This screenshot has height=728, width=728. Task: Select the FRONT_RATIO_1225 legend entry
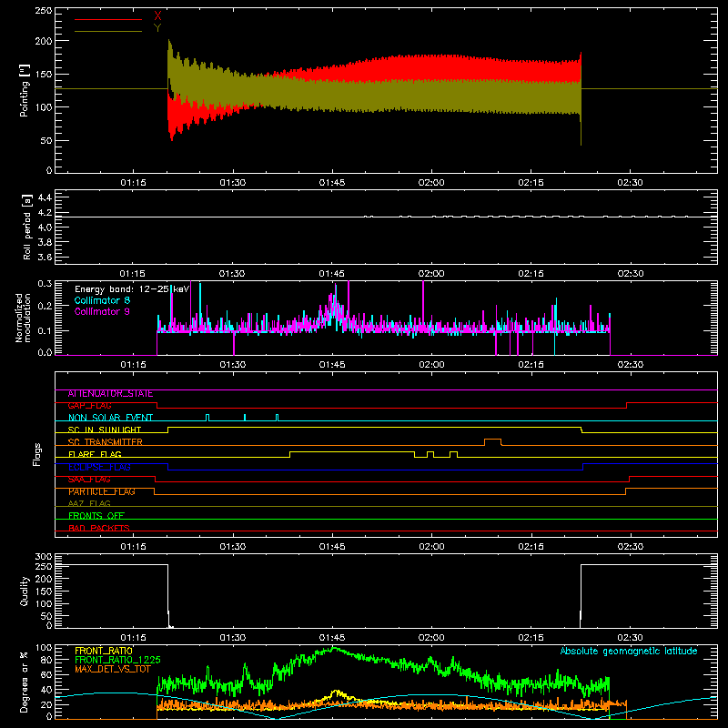117,660
